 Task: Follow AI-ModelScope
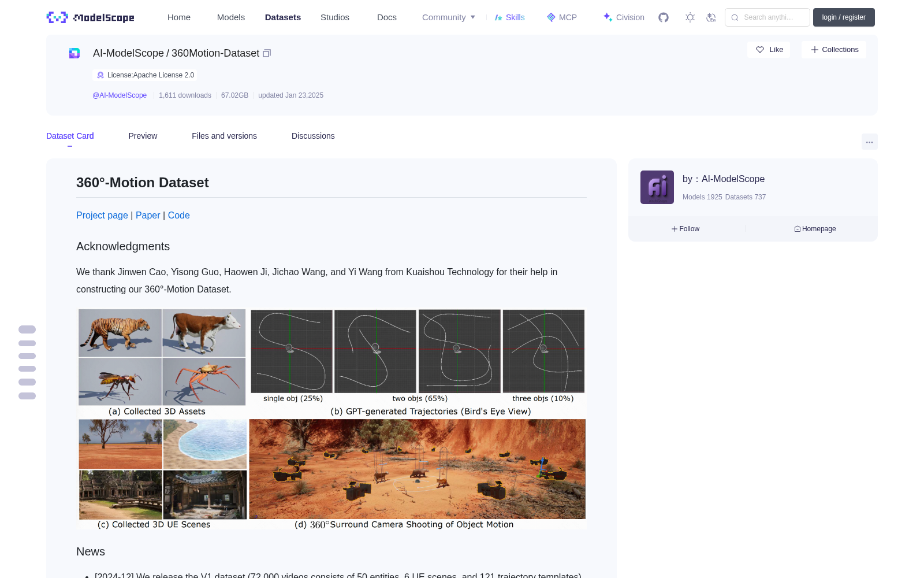685,229
